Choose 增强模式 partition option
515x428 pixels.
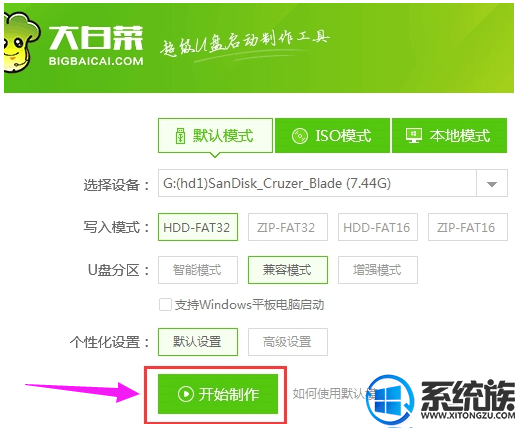coord(378,270)
